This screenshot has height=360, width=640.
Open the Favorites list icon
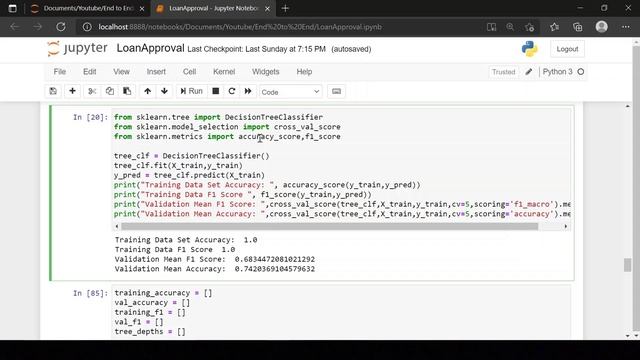[554, 27]
